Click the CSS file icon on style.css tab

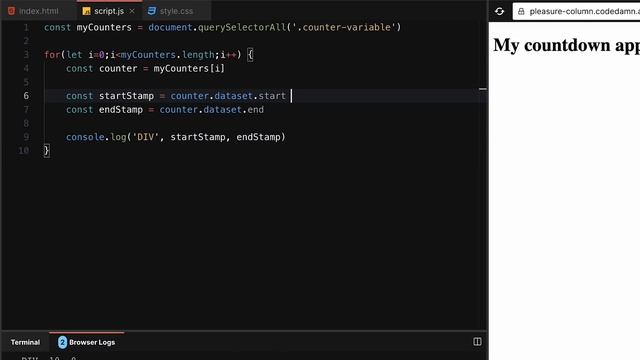(x=152, y=11)
